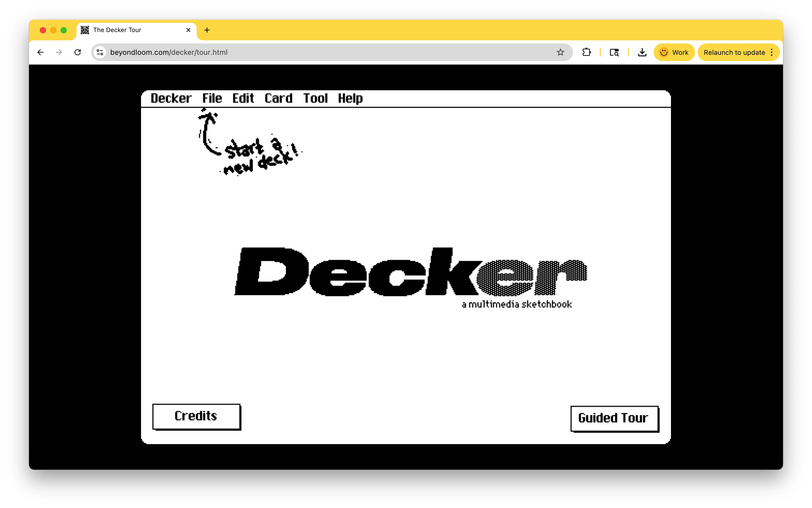
Task: Open the Decker menu
Action: tap(171, 99)
